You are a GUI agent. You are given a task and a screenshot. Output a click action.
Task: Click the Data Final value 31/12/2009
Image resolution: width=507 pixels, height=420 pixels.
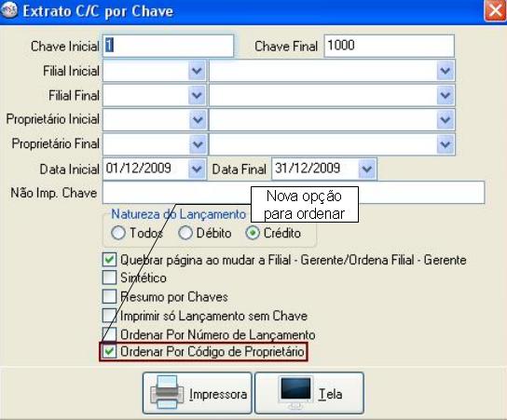308,169
